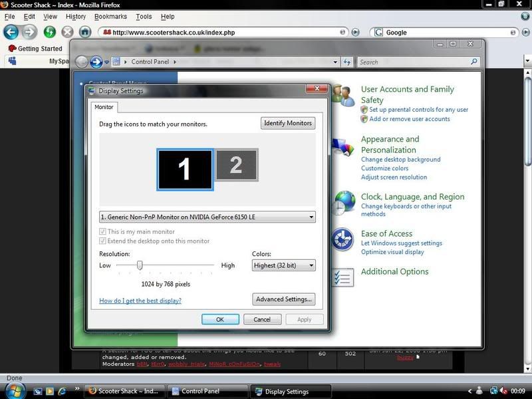Open 'How do I get the best display?' link

coord(140,301)
